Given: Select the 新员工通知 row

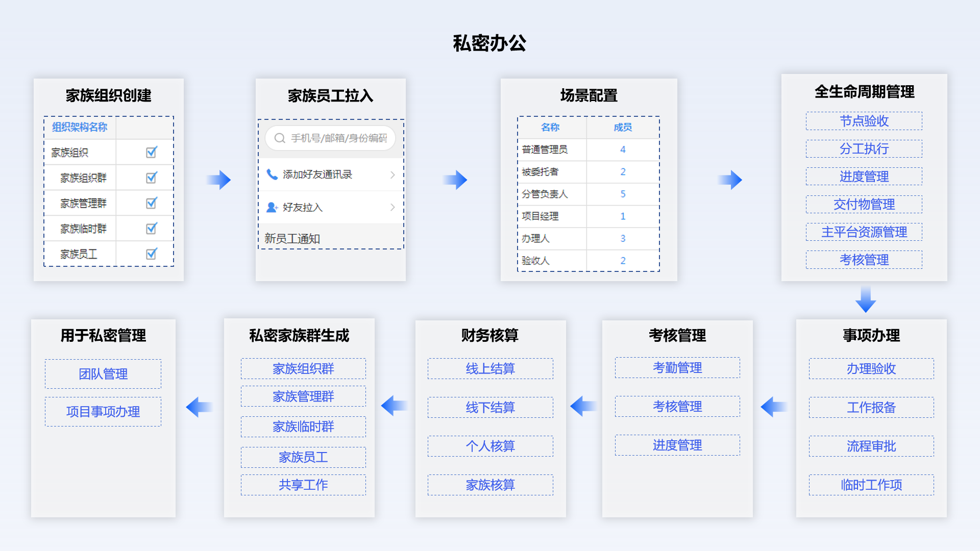Looking at the screenshot, I should click(292, 238).
